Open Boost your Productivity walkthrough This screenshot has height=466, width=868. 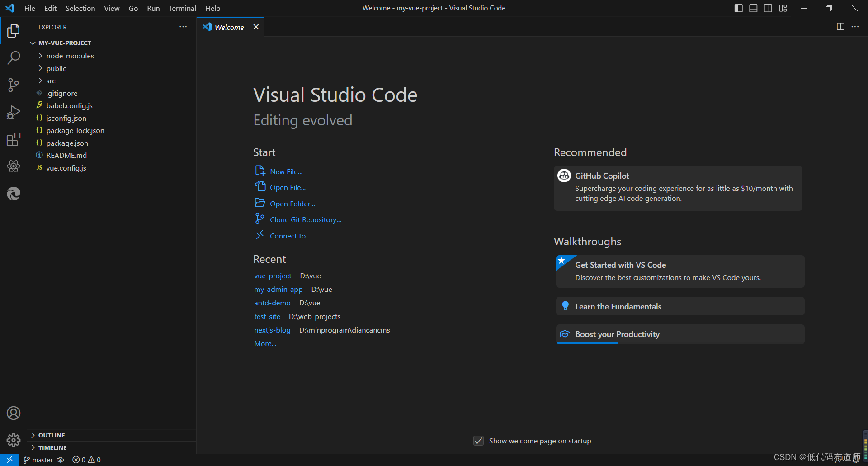[680, 334]
